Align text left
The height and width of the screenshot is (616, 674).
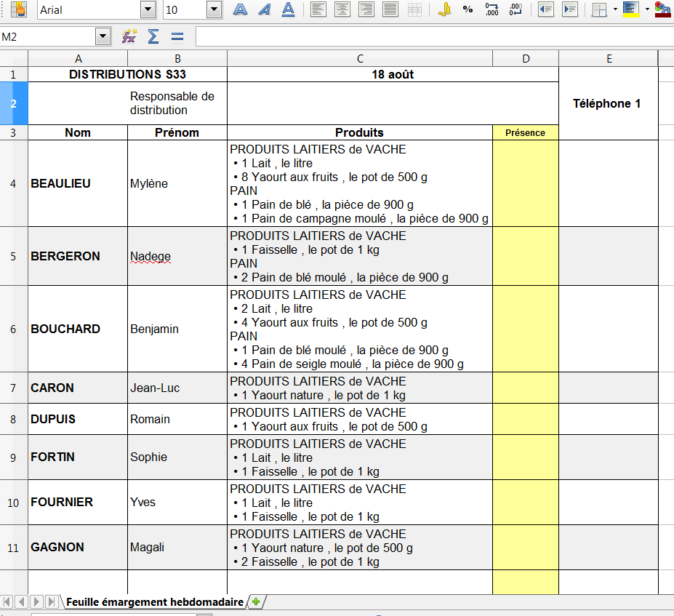[x=318, y=9]
